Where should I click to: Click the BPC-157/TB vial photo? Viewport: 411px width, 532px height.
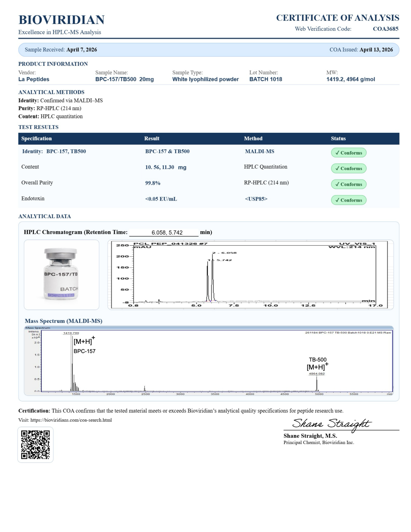[x=62, y=275]
